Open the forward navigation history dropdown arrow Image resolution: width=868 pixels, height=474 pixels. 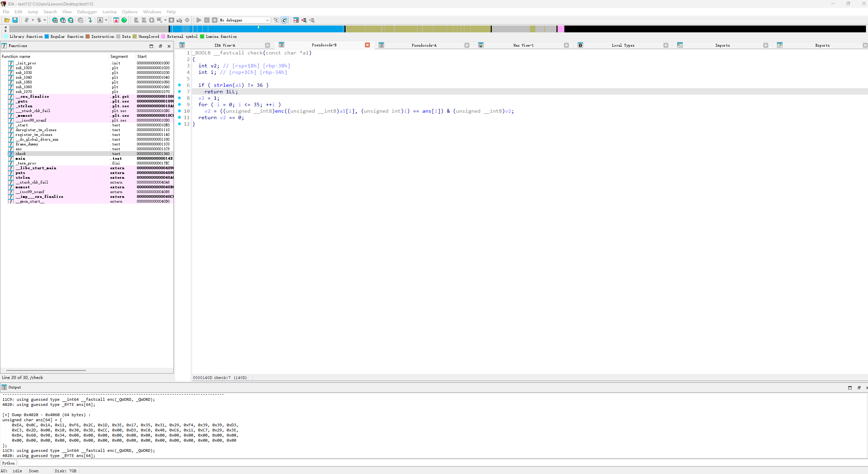(x=45, y=20)
